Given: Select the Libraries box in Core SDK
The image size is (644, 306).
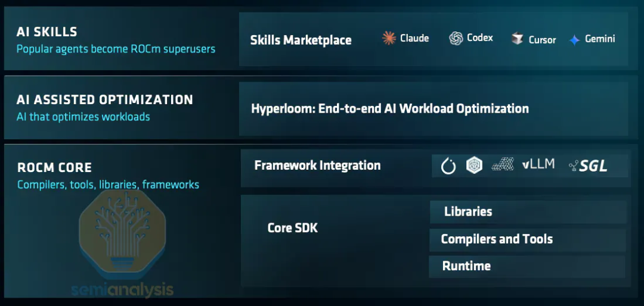Looking at the screenshot, I should tap(528, 212).
